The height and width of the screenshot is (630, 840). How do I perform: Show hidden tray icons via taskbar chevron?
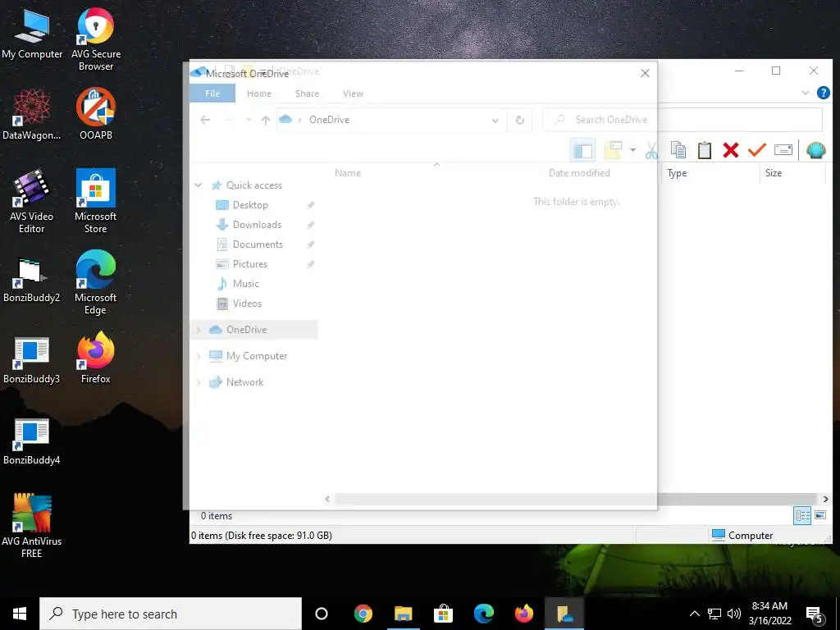point(694,614)
